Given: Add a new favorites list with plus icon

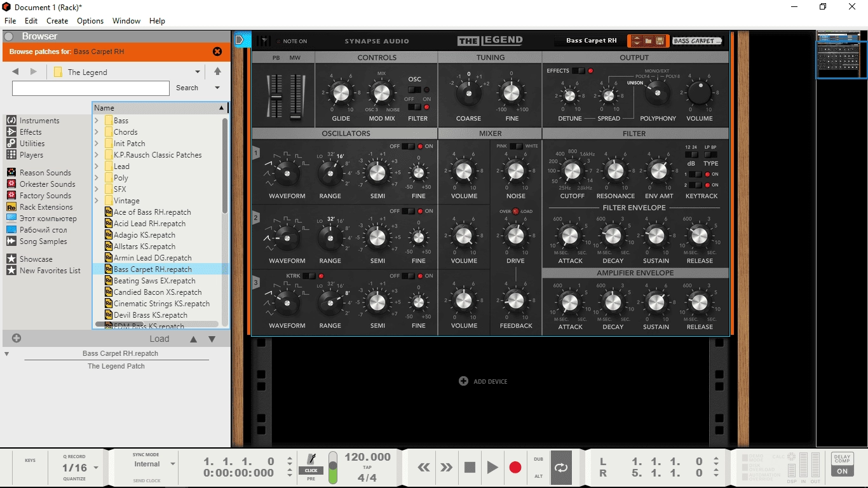Looking at the screenshot, I should tap(17, 338).
